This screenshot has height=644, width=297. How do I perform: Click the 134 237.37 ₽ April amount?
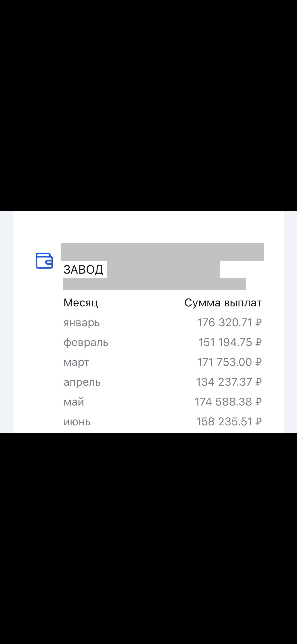click(229, 382)
